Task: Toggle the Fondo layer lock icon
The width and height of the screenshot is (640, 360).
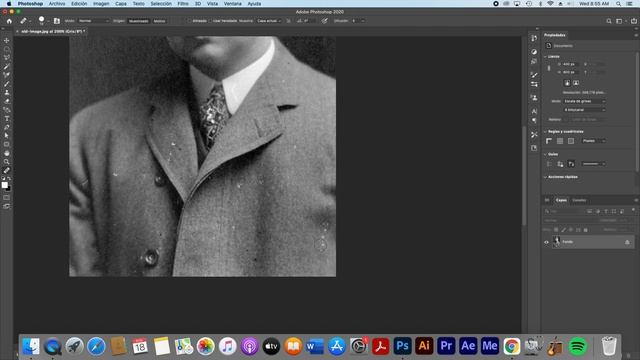Action: [x=627, y=242]
